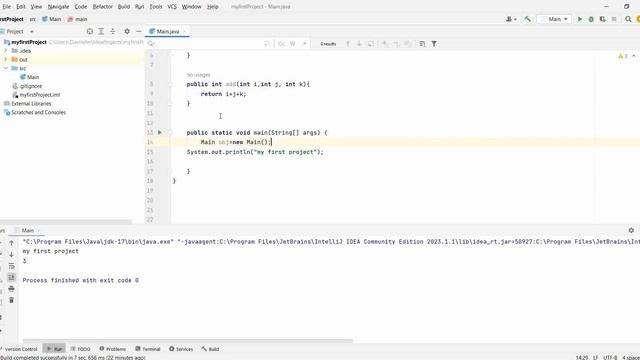Open Search Everywhere magnifier icon
Viewport: 640px width, 360px height.
coord(628,19)
